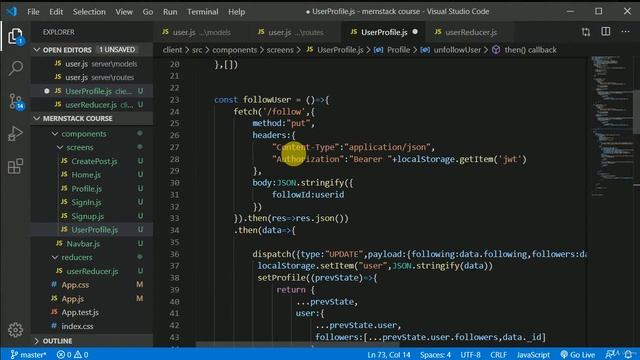Open App.js in the file tree
The width and height of the screenshot is (640, 360).
(x=73, y=299)
